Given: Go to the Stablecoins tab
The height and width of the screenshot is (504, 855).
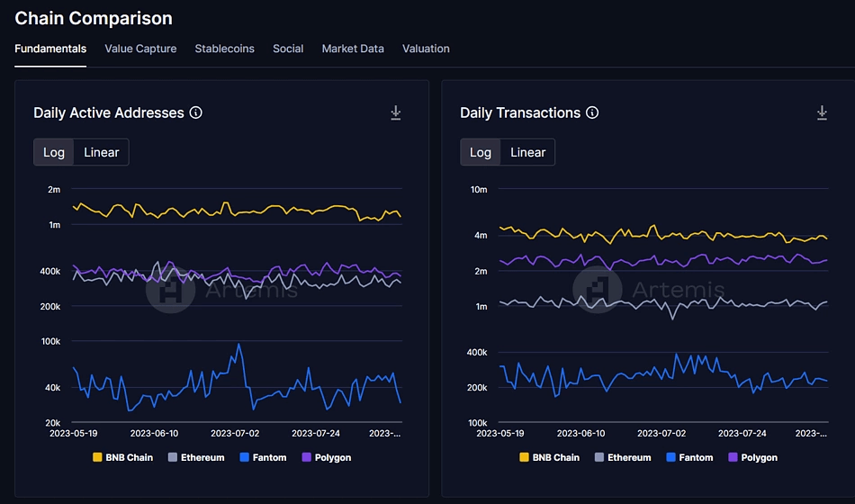Looking at the screenshot, I should click(225, 49).
